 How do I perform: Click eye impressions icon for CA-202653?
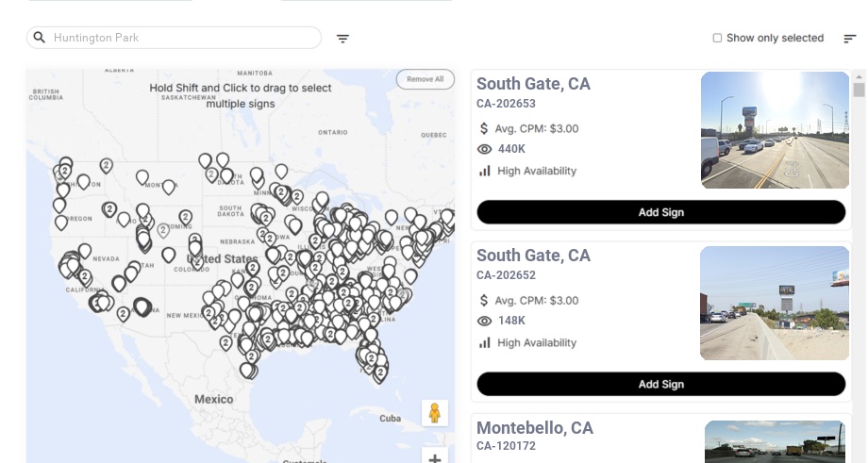(x=485, y=149)
